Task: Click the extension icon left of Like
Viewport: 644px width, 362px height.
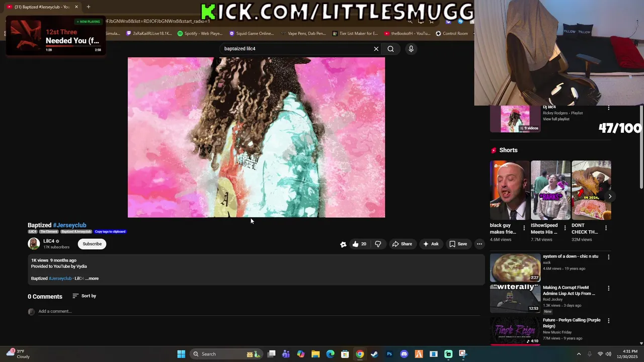Action: [x=343, y=244]
